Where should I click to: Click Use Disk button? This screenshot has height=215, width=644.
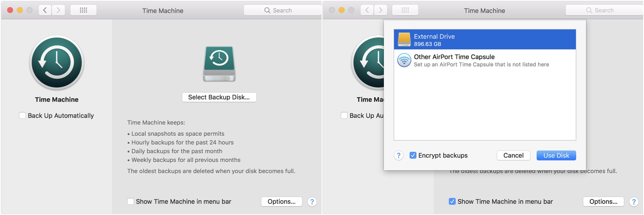pyautogui.click(x=556, y=155)
